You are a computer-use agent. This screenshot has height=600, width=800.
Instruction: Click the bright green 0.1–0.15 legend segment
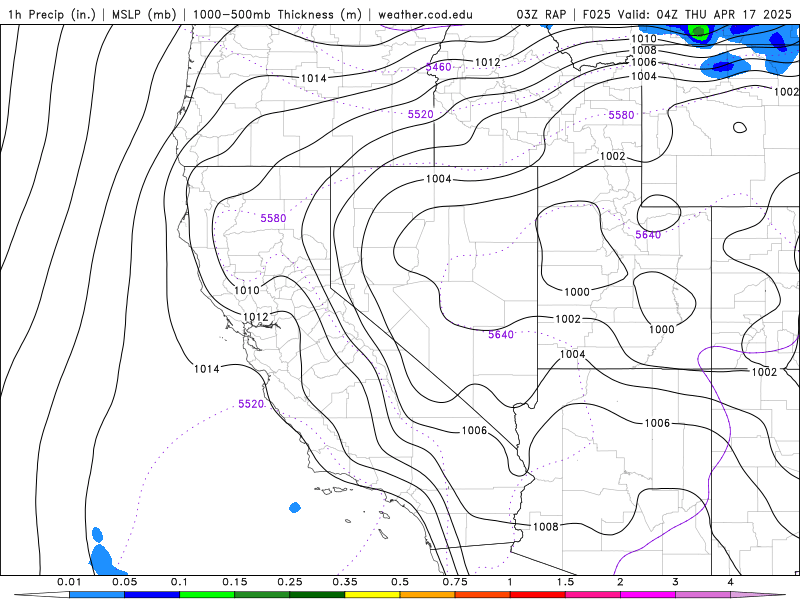(x=207, y=595)
